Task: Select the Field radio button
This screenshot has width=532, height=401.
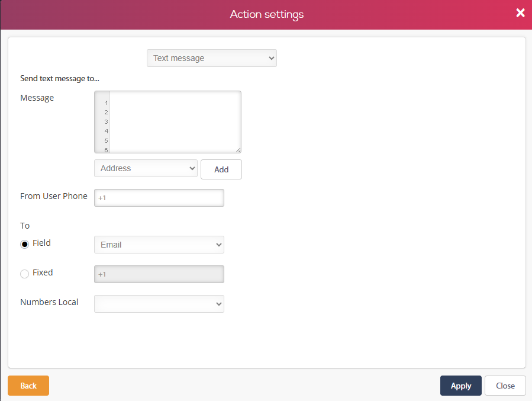Action: (x=25, y=244)
